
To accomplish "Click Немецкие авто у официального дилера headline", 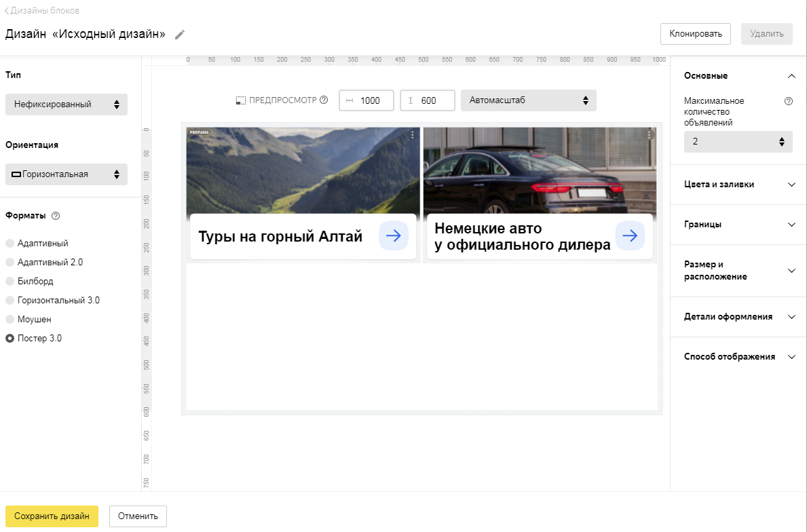I will (523, 236).
